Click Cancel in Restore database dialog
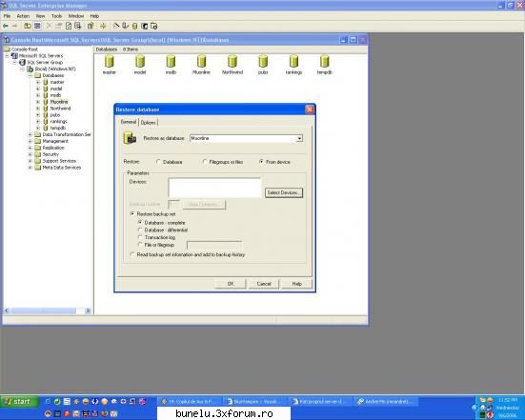This screenshot has width=525, height=420. (x=264, y=284)
